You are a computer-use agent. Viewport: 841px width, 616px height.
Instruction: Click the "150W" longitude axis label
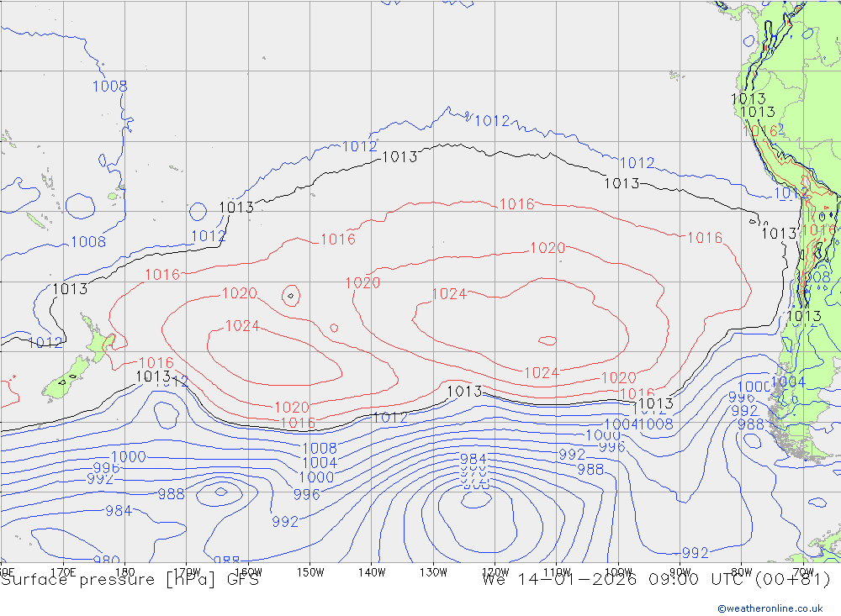(x=310, y=572)
